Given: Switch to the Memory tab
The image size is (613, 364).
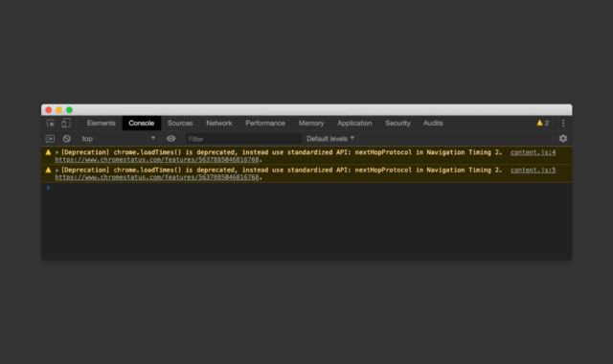Looking at the screenshot, I should click(x=311, y=124).
